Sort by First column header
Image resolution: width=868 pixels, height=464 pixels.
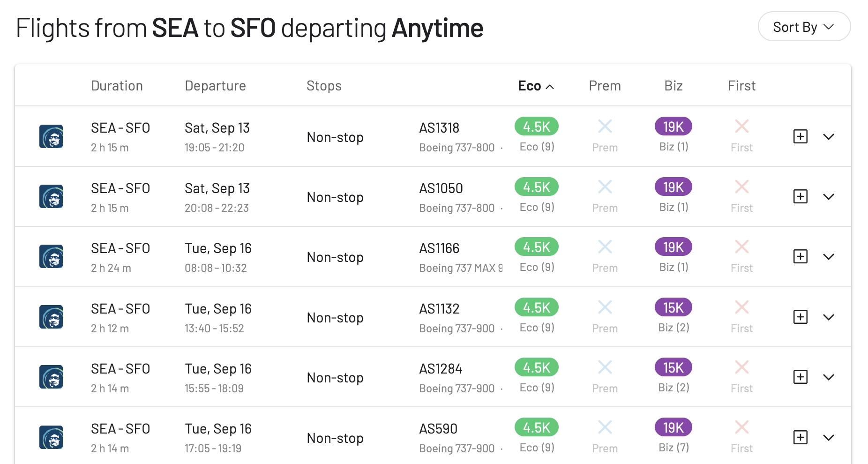pos(741,86)
